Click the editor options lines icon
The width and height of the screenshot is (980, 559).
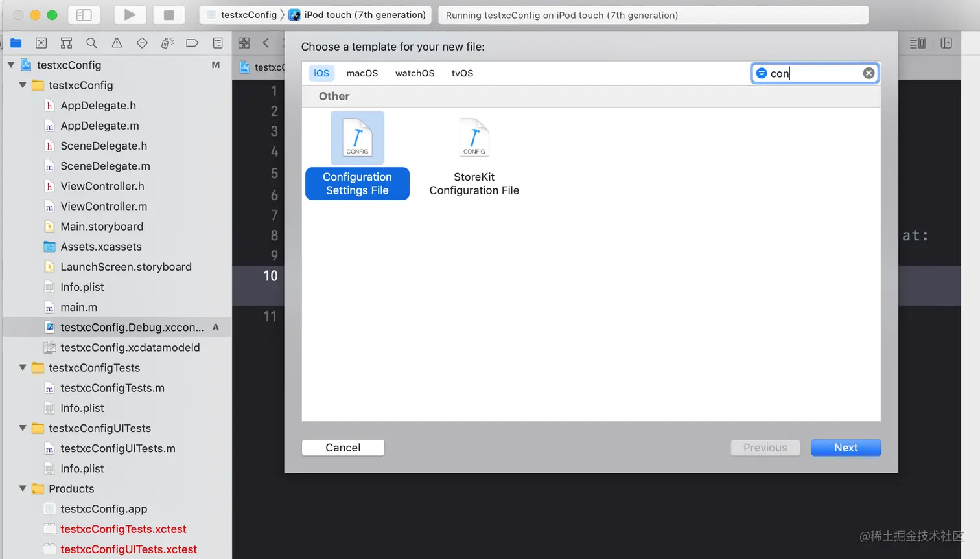coord(917,43)
